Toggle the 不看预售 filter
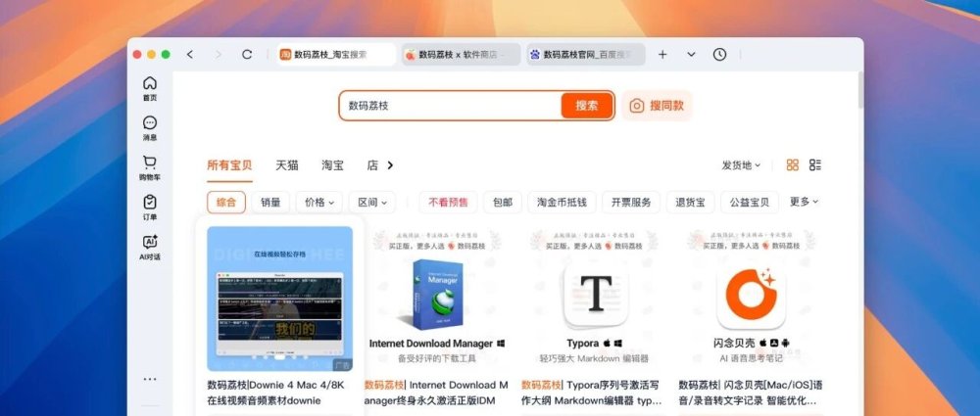This screenshot has width=980, height=416. coord(448,203)
